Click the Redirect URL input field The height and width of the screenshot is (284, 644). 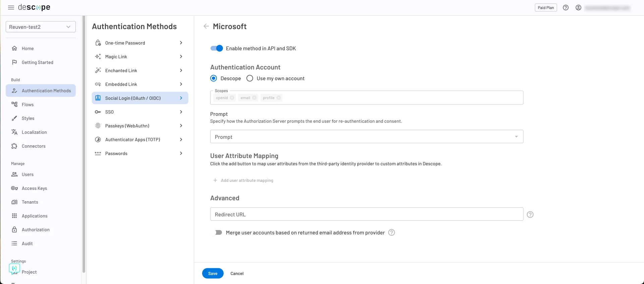[x=366, y=214]
